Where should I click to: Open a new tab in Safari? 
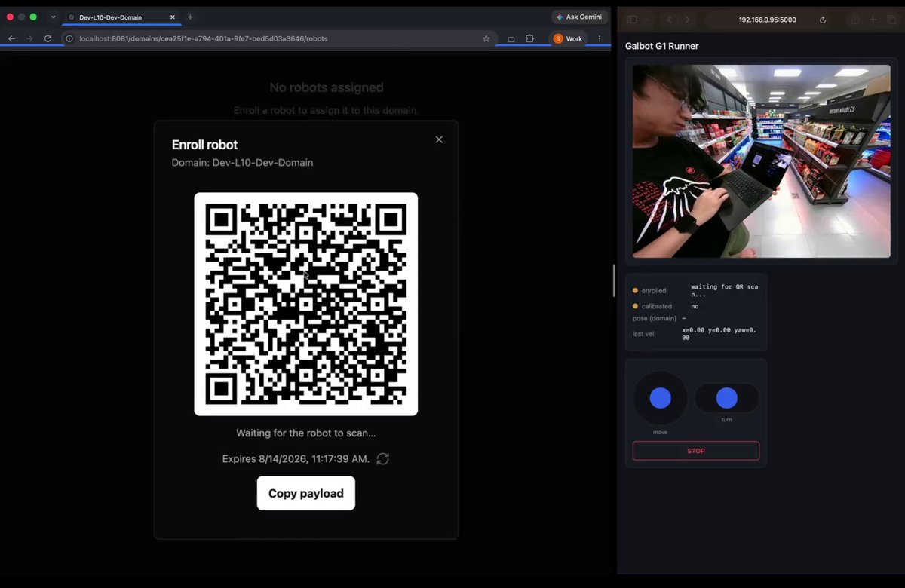click(873, 20)
